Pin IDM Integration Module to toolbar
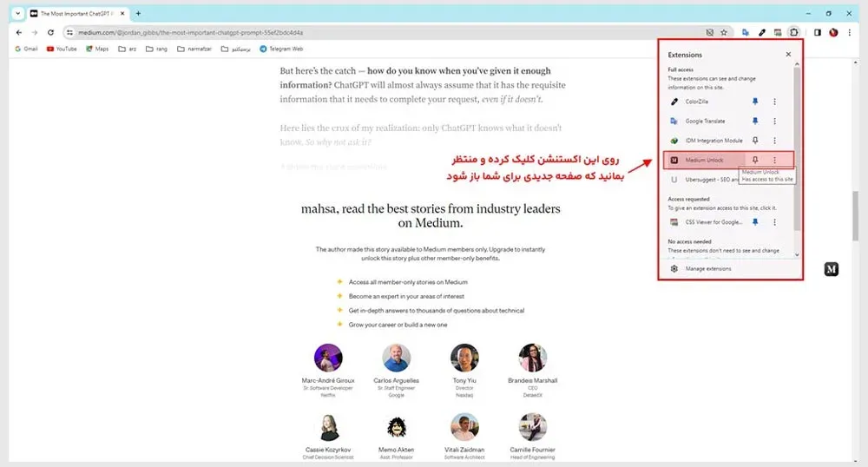Screen dimensions: 868x467 754,141
